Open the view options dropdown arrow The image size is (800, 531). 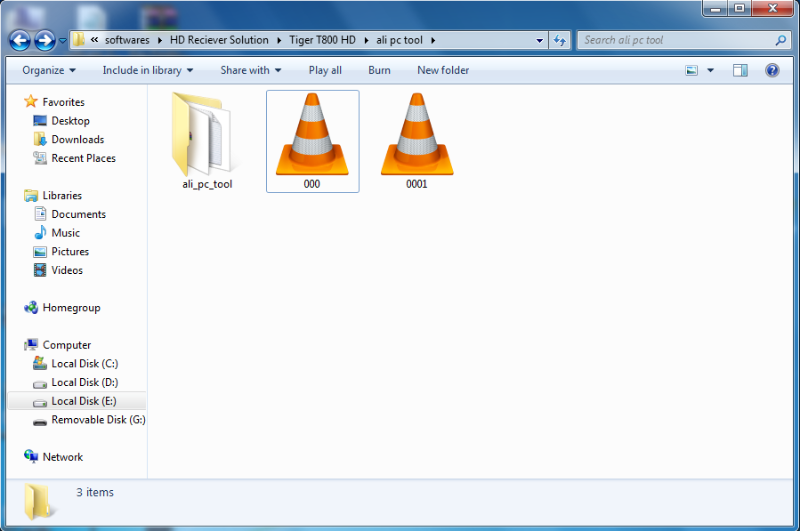710,70
